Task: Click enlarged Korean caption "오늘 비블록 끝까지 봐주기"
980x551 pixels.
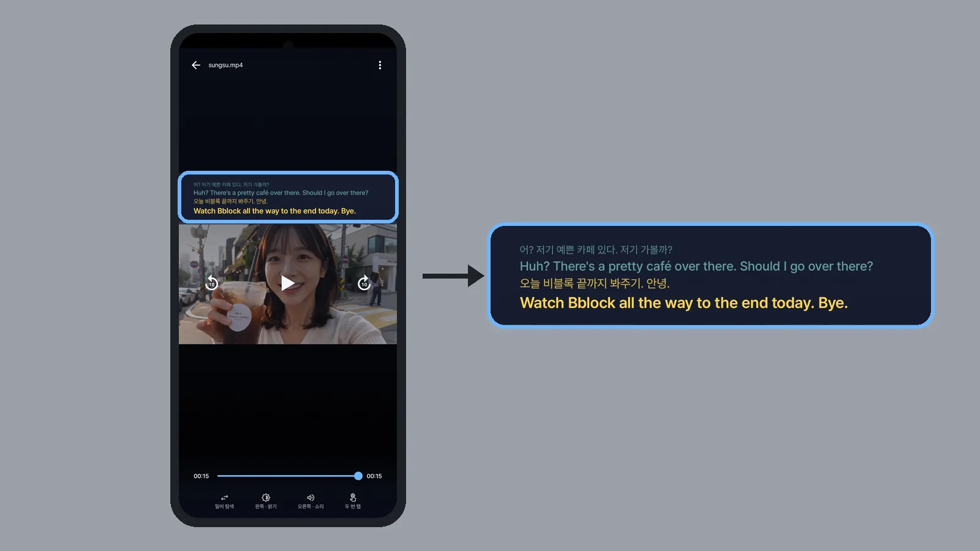Action: pos(580,283)
